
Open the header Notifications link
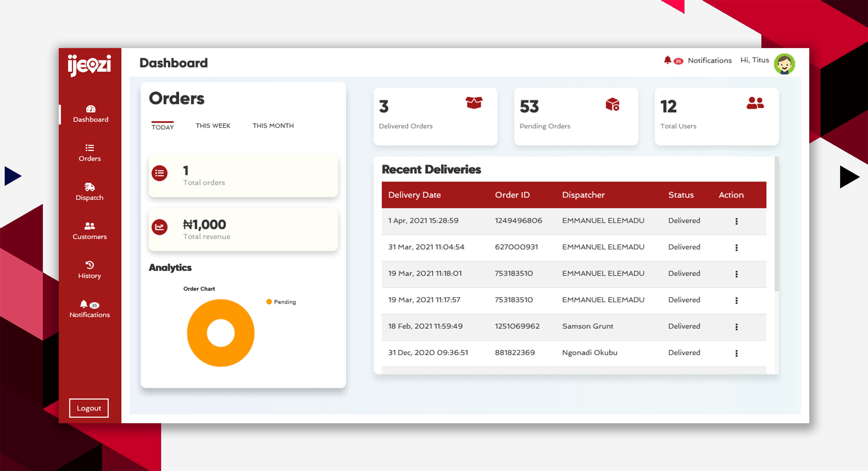coord(710,60)
